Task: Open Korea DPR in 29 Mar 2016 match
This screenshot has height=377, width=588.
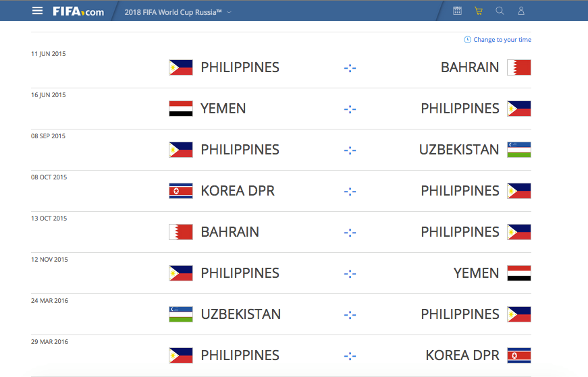Action: [x=462, y=355]
